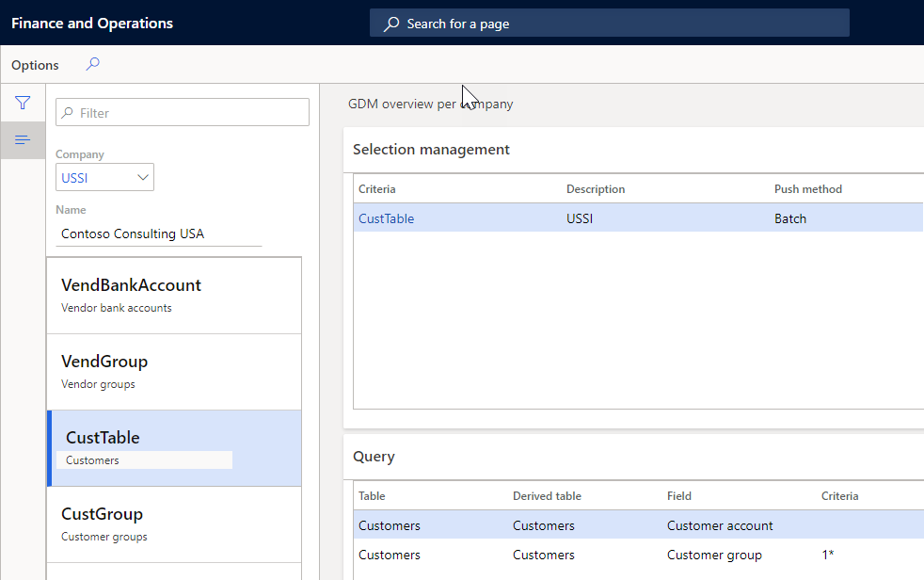Click the Finance and Operations home link

pyautogui.click(x=91, y=23)
